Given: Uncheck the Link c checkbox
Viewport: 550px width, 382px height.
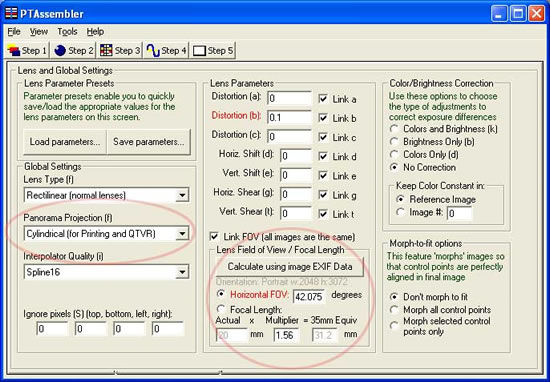Looking at the screenshot, I should click(323, 138).
